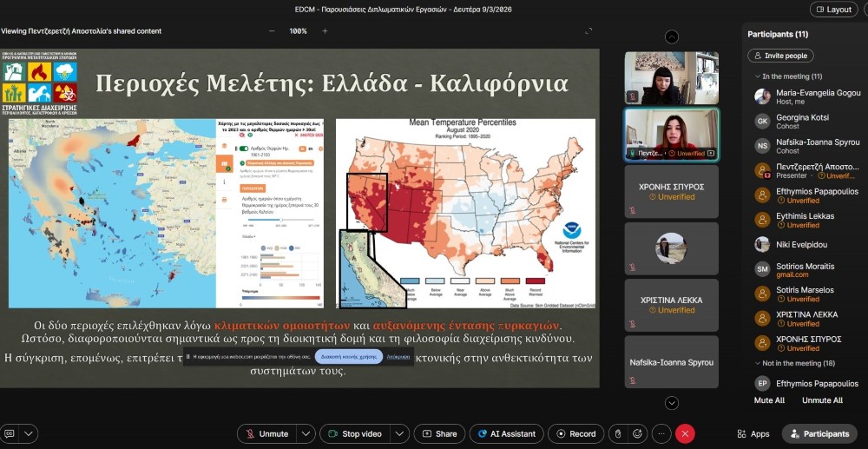Click the AI Assistant button

coord(507,433)
